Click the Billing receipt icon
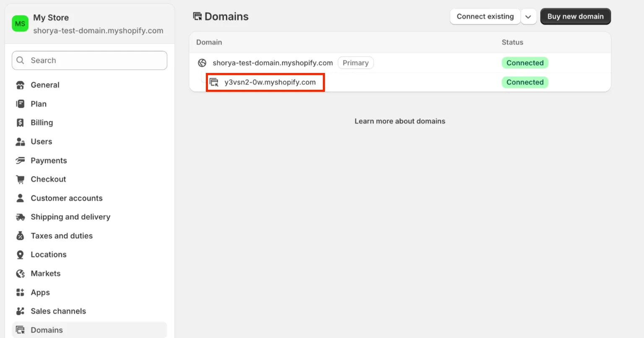The width and height of the screenshot is (644, 338). 20,123
